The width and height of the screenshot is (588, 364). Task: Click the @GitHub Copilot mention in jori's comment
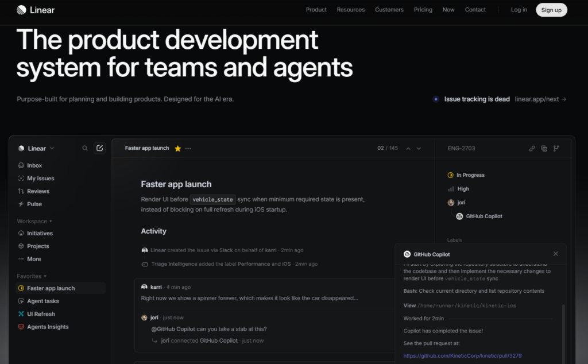coord(173,329)
